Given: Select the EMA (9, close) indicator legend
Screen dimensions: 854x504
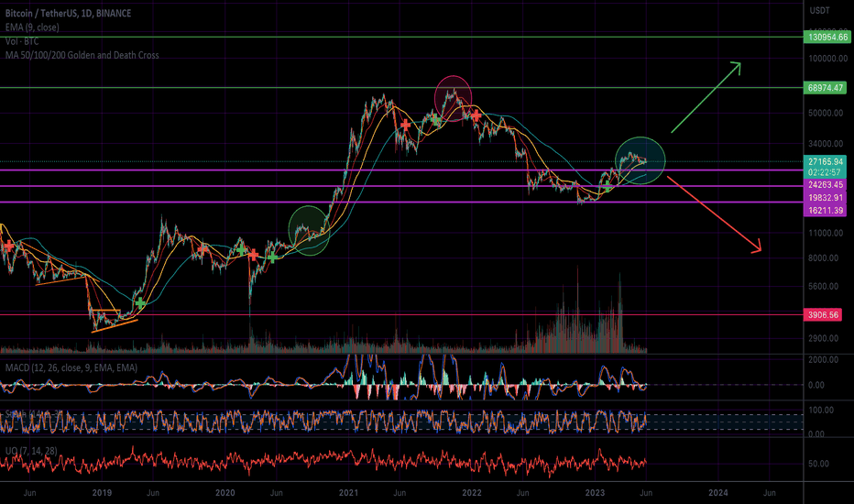Looking at the screenshot, I should pos(32,27).
